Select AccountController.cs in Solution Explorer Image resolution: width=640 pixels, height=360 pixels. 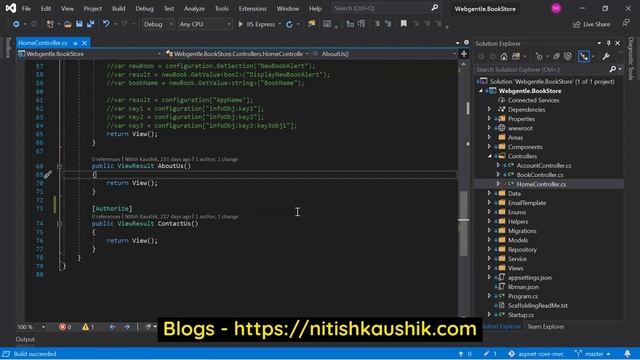pyautogui.click(x=544, y=165)
